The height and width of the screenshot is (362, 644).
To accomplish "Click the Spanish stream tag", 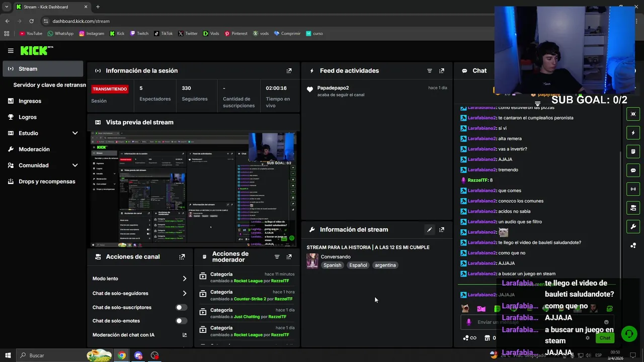I will point(332,265).
